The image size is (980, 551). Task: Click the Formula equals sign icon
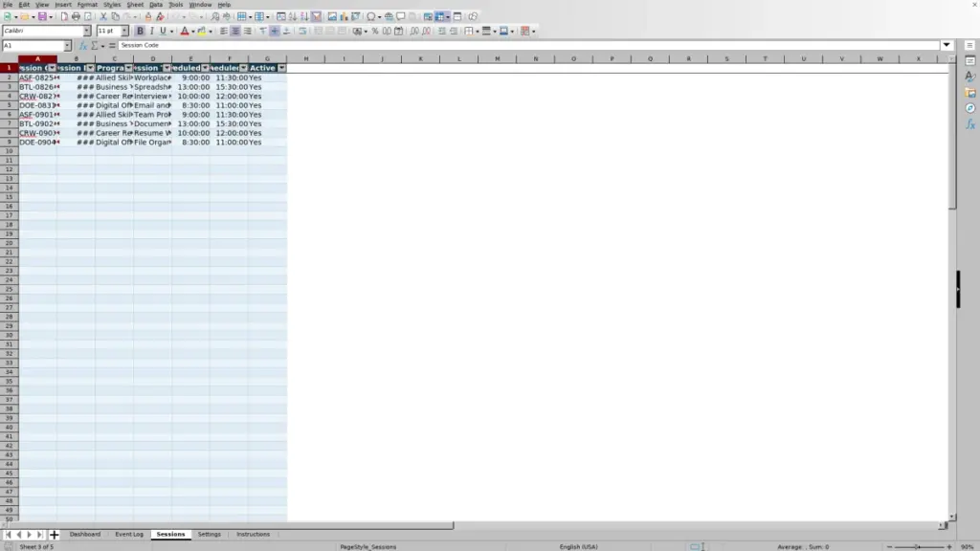coord(113,46)
